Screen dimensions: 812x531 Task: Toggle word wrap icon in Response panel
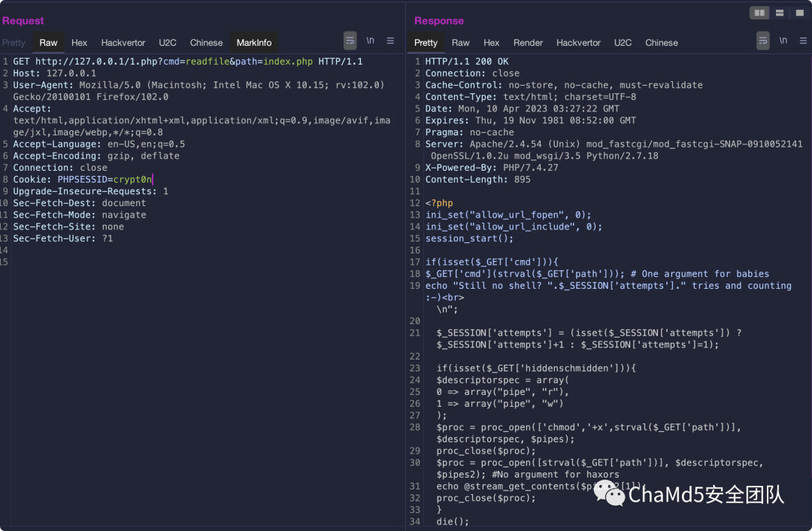click(x=763, y=41)
